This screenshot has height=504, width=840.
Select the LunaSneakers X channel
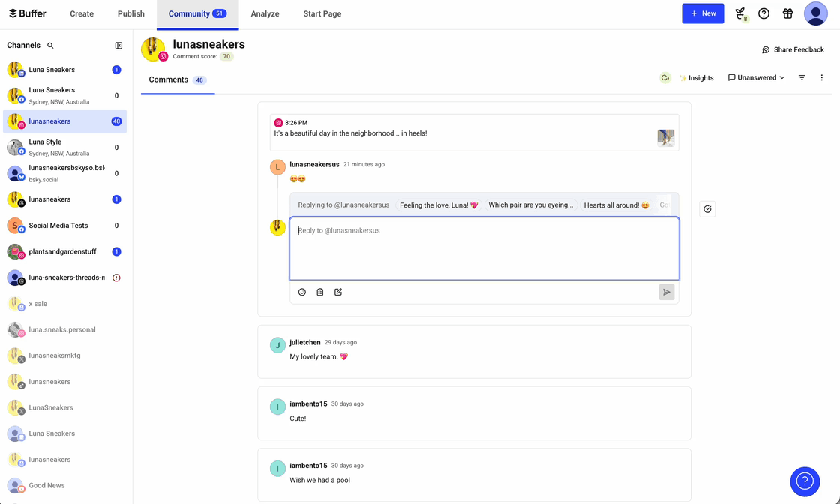click(x=64, y=407)
